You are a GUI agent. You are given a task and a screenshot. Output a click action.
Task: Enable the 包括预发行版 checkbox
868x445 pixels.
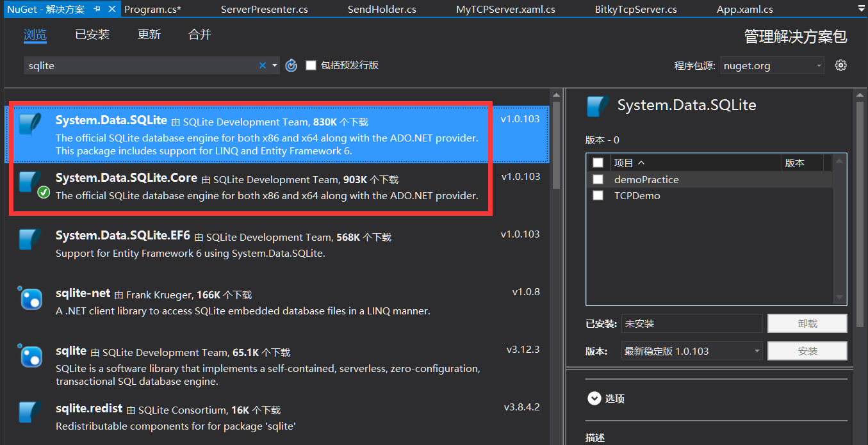311,65
